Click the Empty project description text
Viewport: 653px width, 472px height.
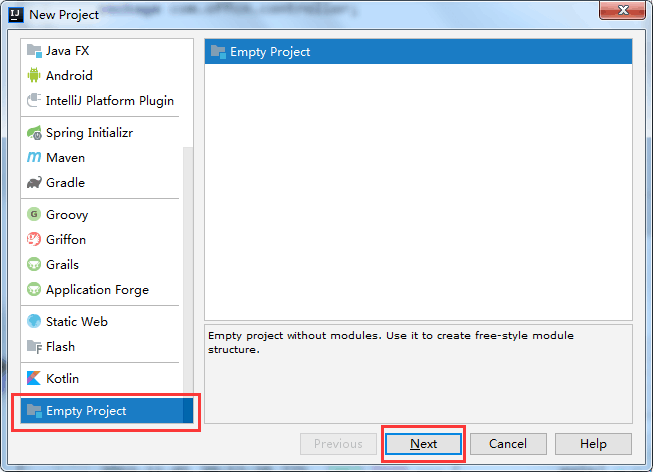(391, 342)
